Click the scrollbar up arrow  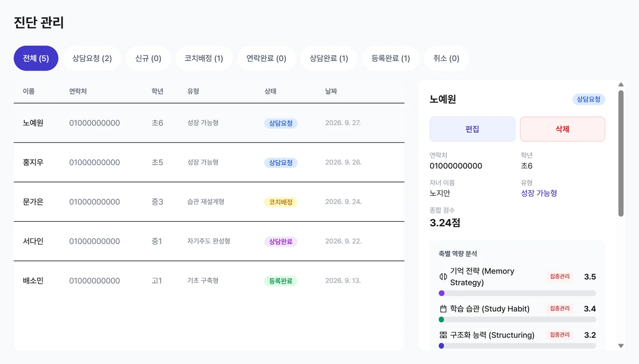coord(621,84)
